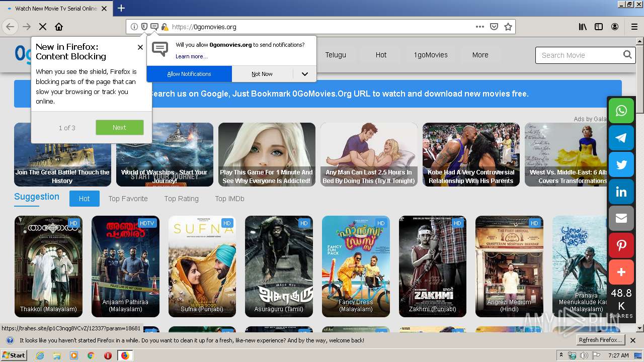Open the 1goMovies navigation item
Image resolution: width=644 pixels, height=362 pixels.
click(x=431, y=55)
